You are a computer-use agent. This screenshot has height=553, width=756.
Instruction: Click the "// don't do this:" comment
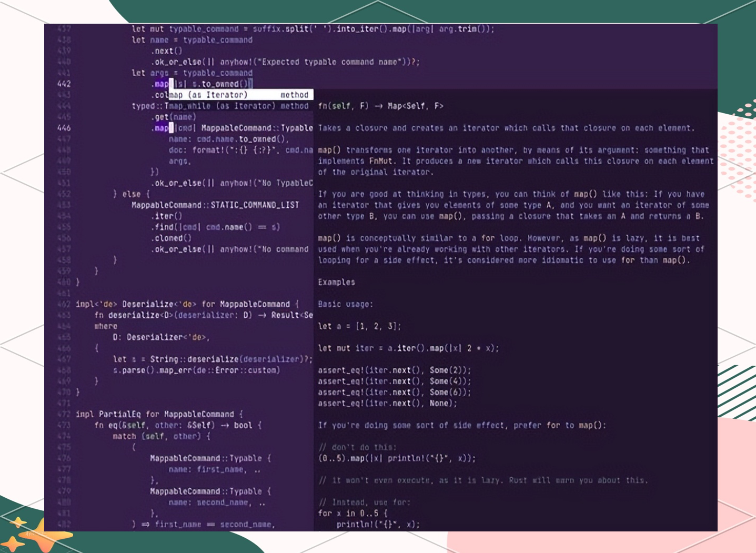(357, 447)
